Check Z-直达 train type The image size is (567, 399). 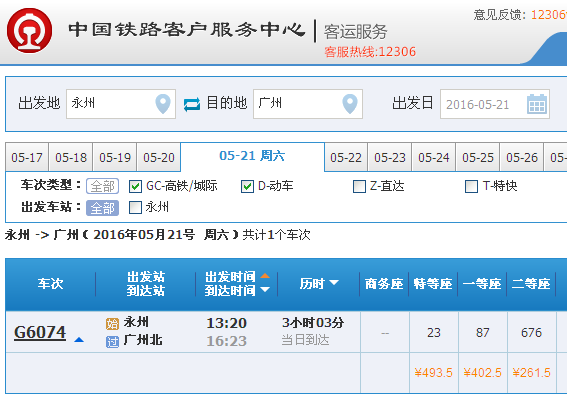[359, 187]
